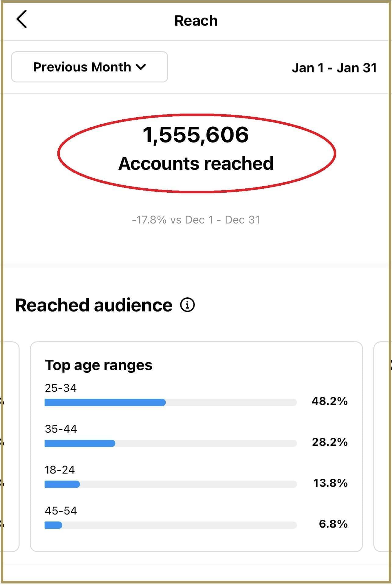Click the chevron next to Previous Month

(141, 67)
